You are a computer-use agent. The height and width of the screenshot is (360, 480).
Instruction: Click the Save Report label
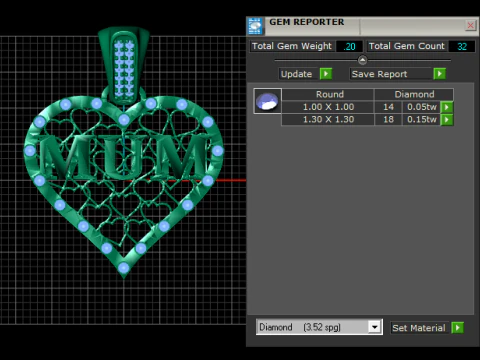pyautogui.click(x=379, y=74)
